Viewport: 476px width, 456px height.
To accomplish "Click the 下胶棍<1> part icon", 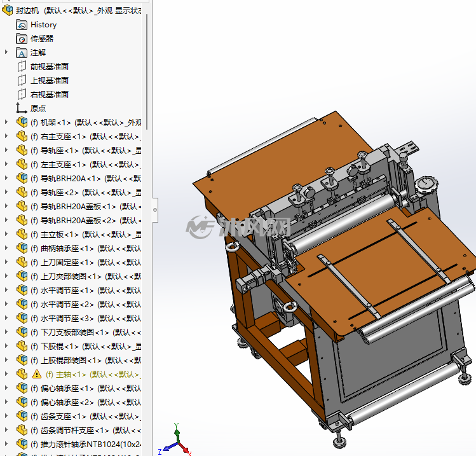I will [x=22, y=346].
